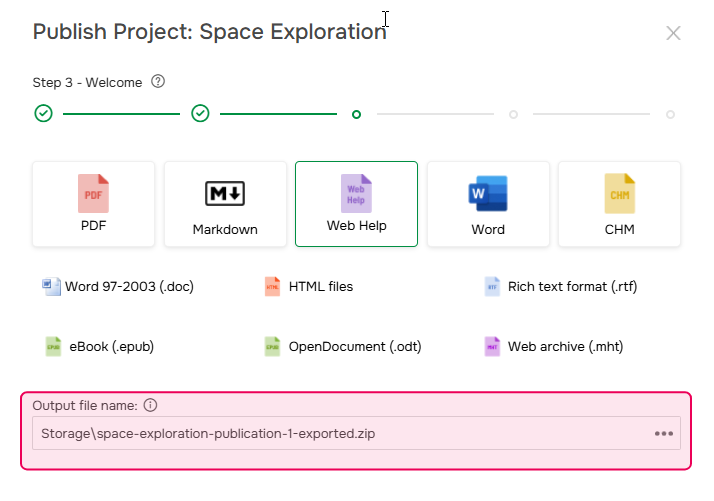
Task: Select Rich text format (.rtf)
Action: click(x=561, y=286)
